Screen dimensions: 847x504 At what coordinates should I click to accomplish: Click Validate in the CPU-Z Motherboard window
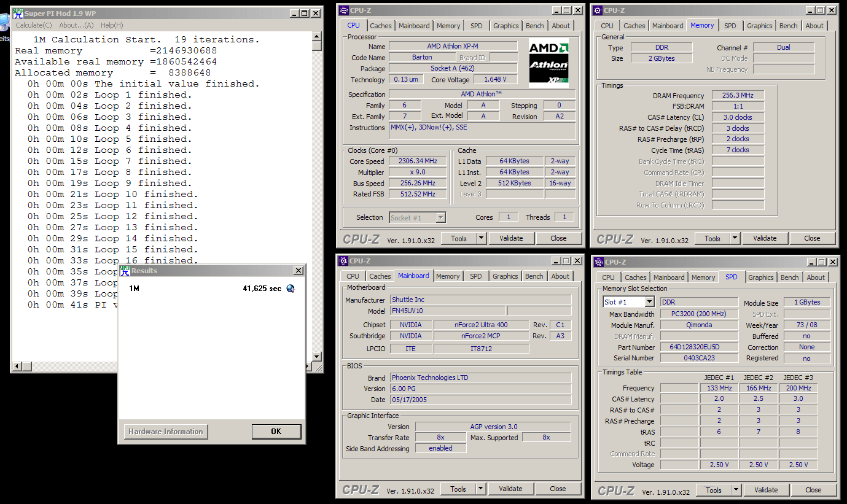510,489
